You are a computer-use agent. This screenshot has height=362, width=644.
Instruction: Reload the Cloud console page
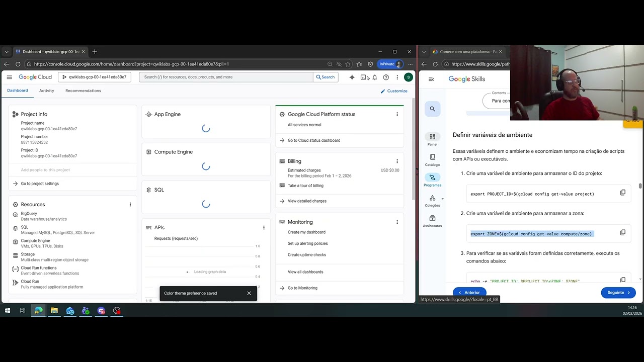coord(18,64)
